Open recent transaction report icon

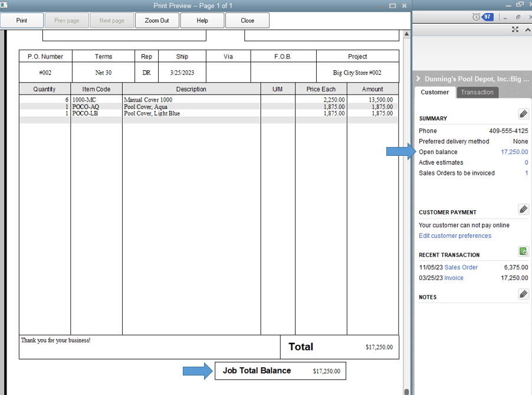coord(524,252)
